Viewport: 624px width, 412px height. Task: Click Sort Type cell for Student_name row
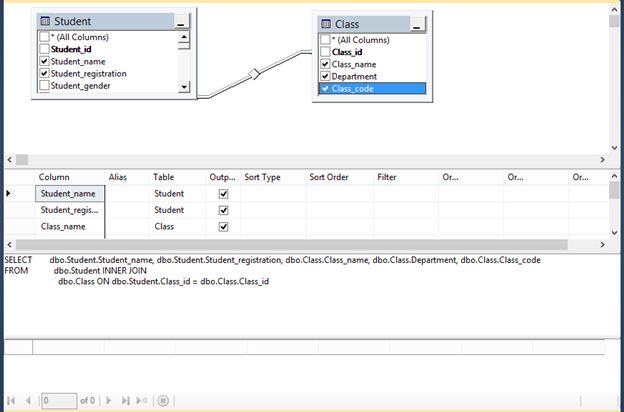pyautogui.click(x=273, y=193)
